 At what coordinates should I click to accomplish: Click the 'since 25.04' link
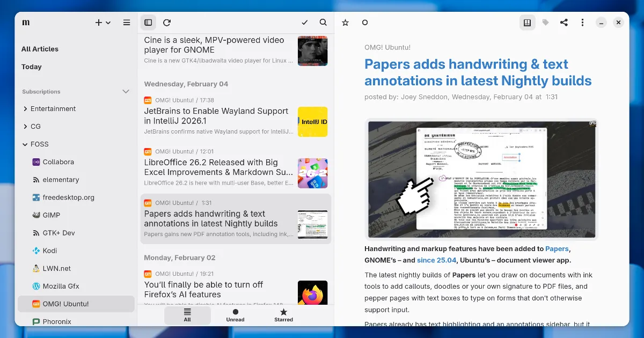pyautogui.click(x=436, y=260)
